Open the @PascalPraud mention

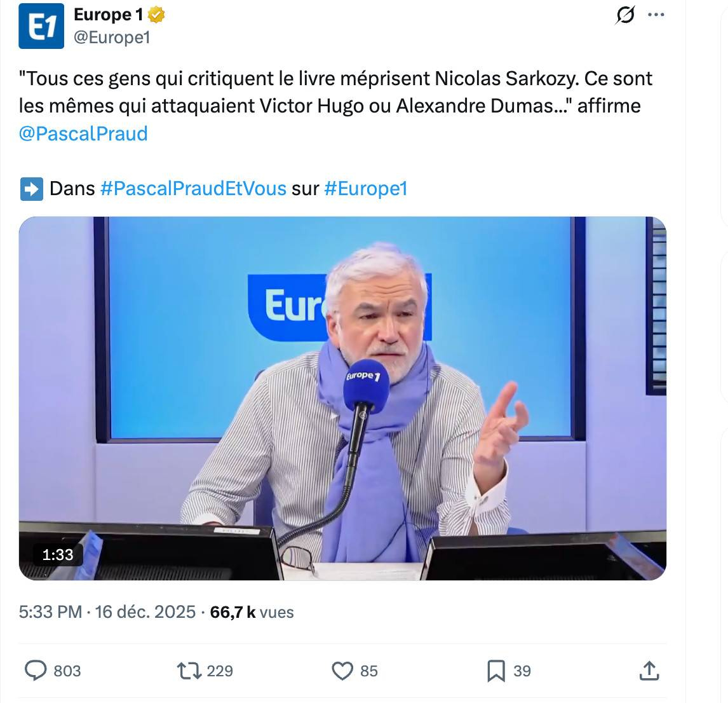(83, 133)
